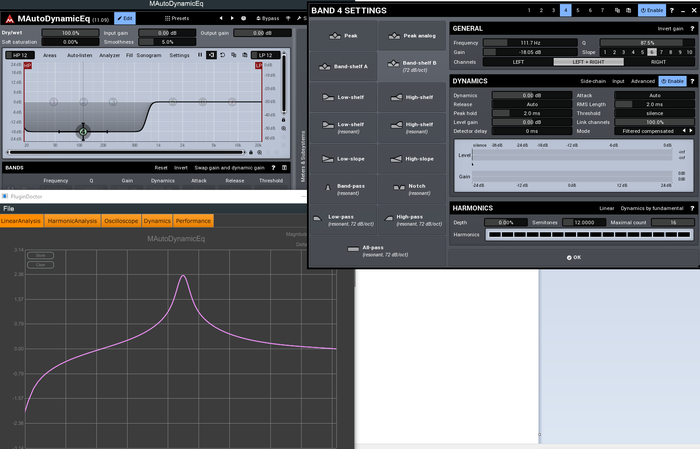Select the resonant Low-shelf filter
Viewport: 700px width, 449px height.
343,128
